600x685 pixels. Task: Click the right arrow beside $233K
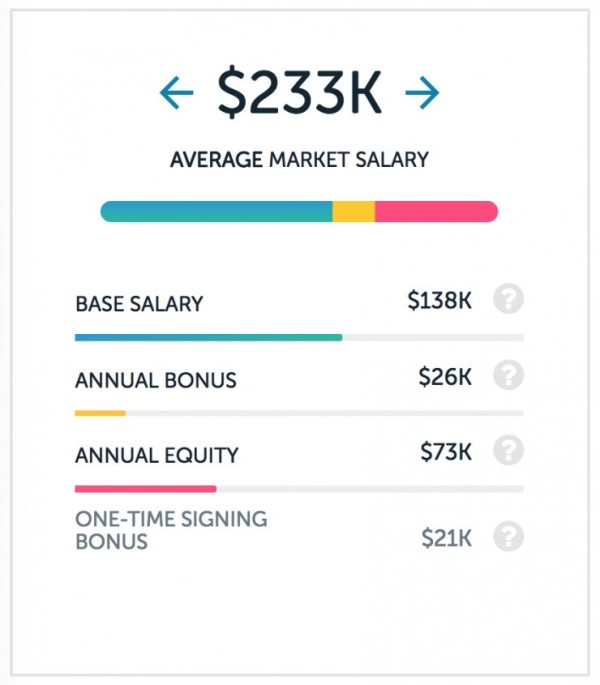(x=422, y=93)
